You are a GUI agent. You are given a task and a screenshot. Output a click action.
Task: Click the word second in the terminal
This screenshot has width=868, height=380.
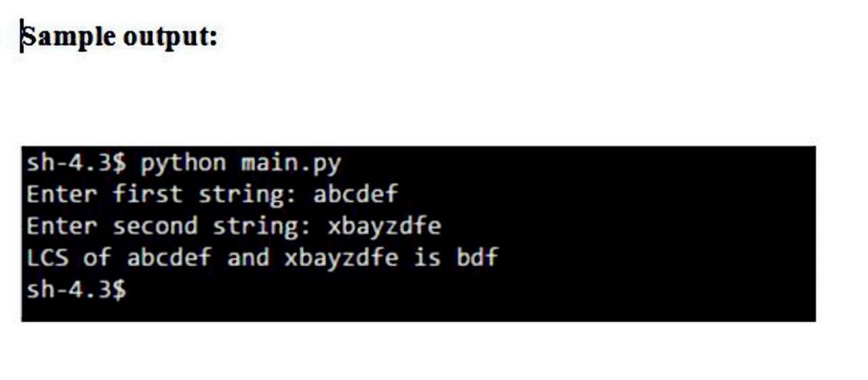[155, 226]
